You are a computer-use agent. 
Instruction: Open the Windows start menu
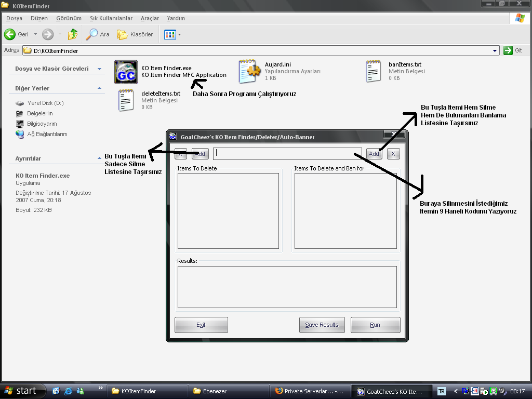pyautogui.click(x=22, y=391)
